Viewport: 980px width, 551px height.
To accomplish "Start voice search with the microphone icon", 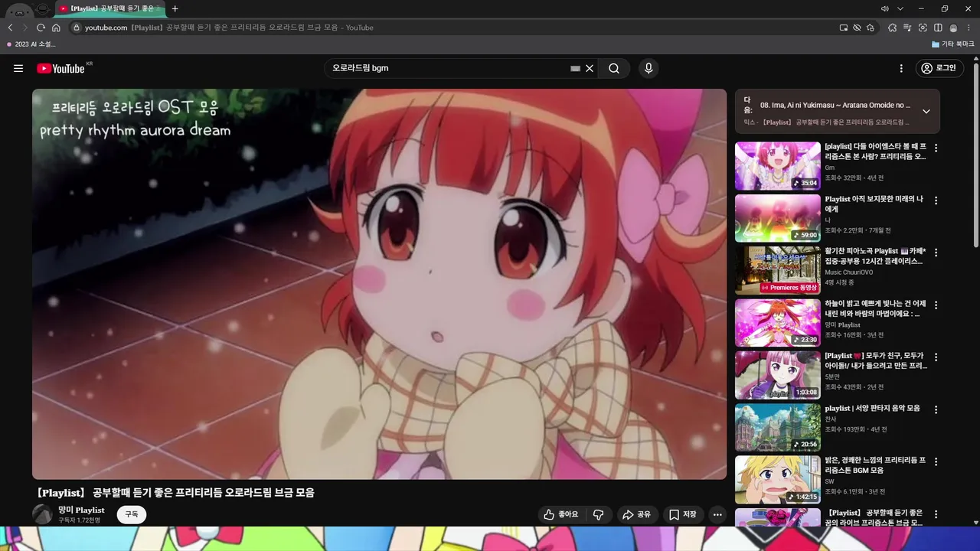I will pyautogui.click(x=648, y=68).
